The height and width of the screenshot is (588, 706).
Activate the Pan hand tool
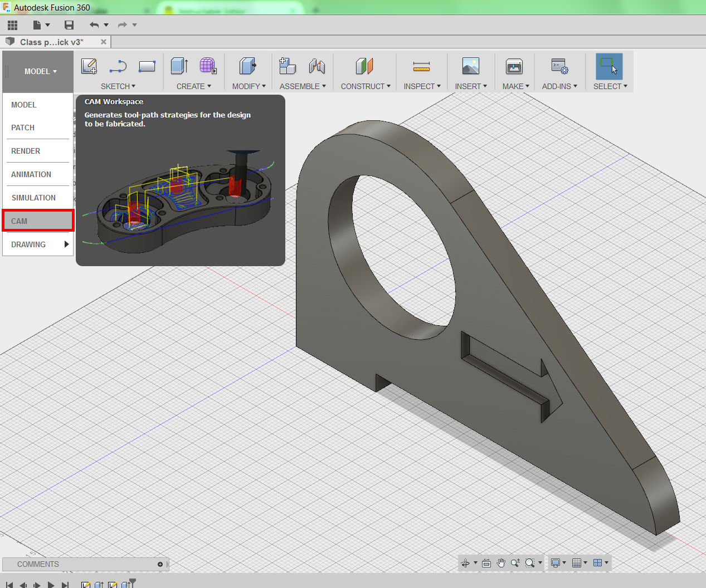[500, 563]
